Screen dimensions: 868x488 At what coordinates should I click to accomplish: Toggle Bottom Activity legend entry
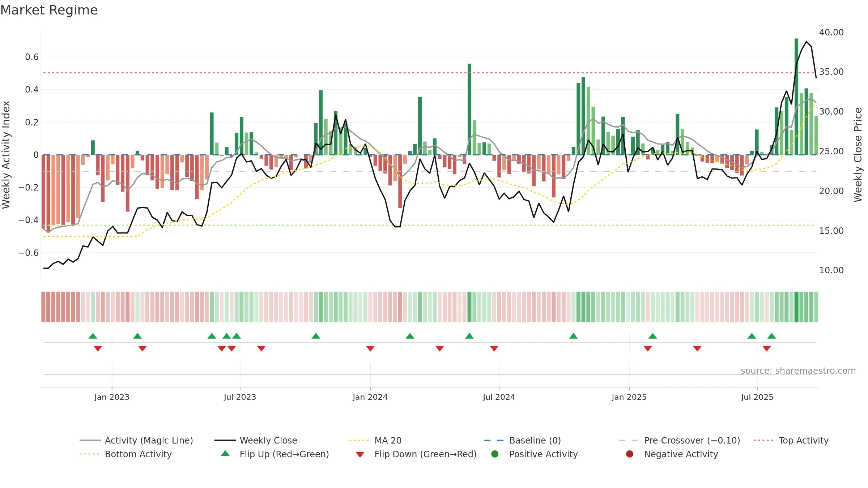(125, 454)
